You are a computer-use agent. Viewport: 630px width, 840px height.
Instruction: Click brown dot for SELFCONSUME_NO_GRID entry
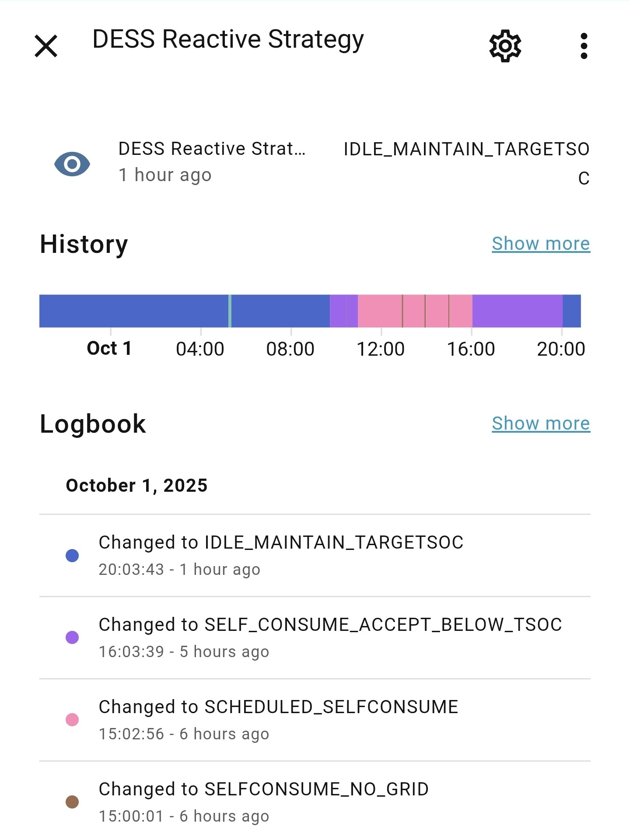coord(72,802)
